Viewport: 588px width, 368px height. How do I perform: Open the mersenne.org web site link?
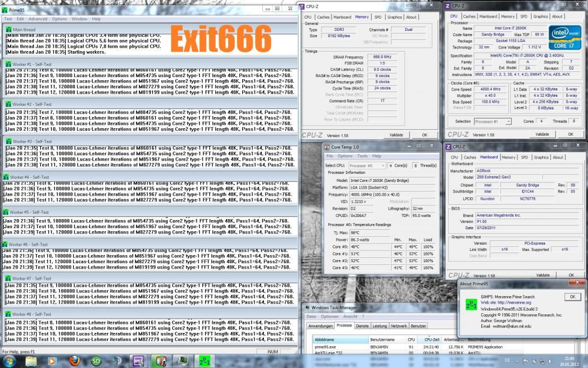(506, 302)
